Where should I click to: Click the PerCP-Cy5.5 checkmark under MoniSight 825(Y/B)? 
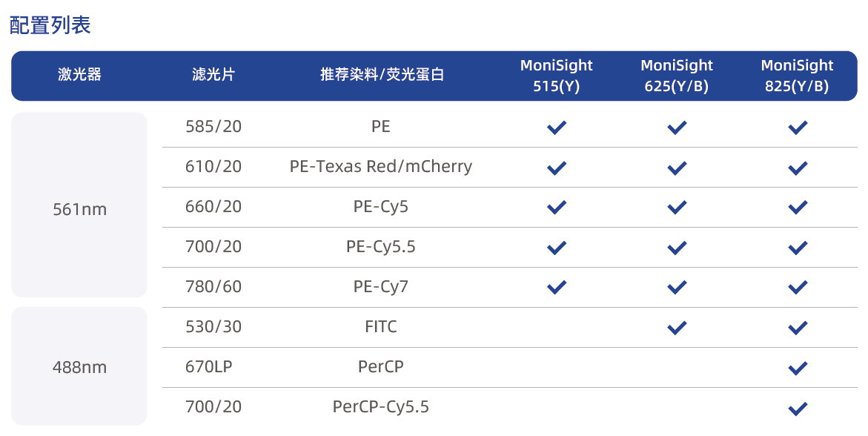click(798, 408)
